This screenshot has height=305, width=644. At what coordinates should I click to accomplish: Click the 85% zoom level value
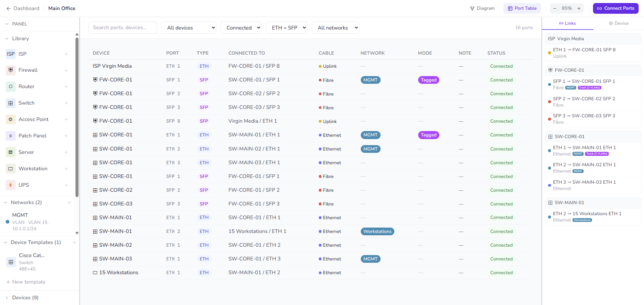click(x=567, y=8)
